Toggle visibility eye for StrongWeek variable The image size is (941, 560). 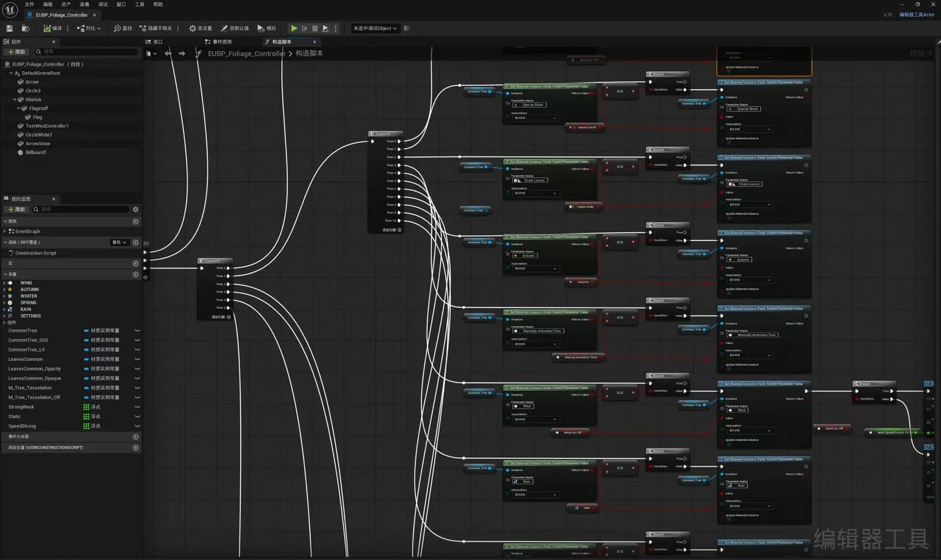(x=137, y=407)
